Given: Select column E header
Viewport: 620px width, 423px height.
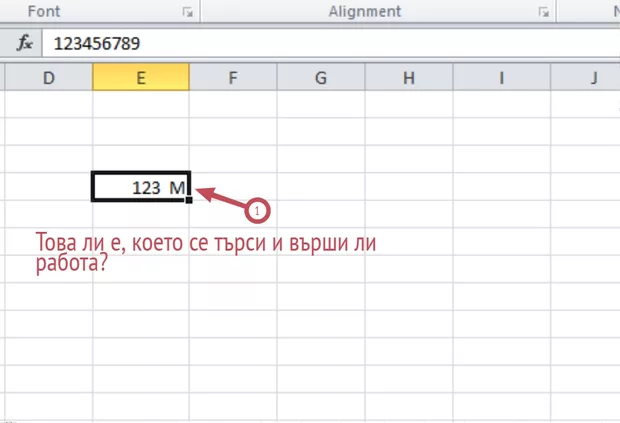Looking at the screenshot, I should [141, 77].
